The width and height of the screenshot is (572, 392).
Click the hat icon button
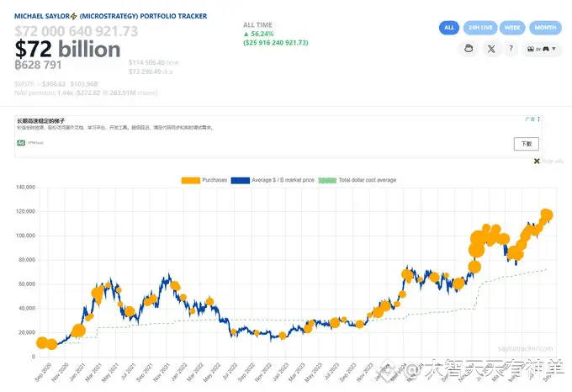pyautogui.click(x=469, y=49)
